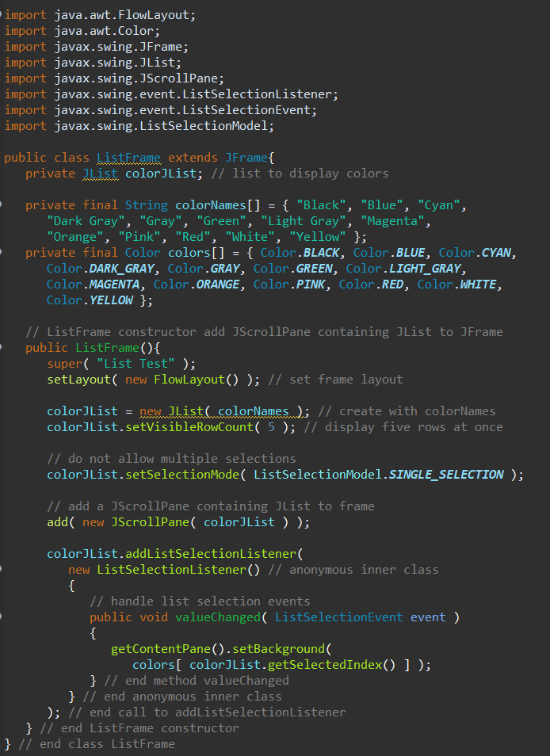The width and height of the screenshot is (550, 756).
Task: Click the java.awt.FlowLayout import line
Action: pyautogui.click(x=101, y=15)
